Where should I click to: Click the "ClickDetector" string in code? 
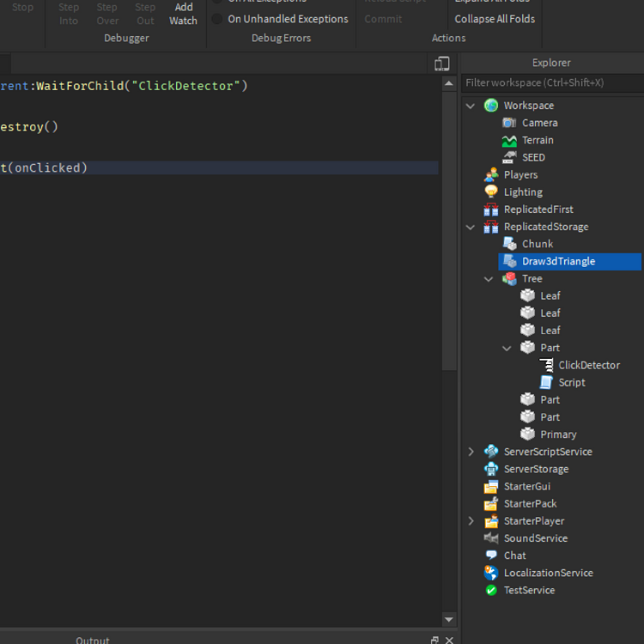185,86
